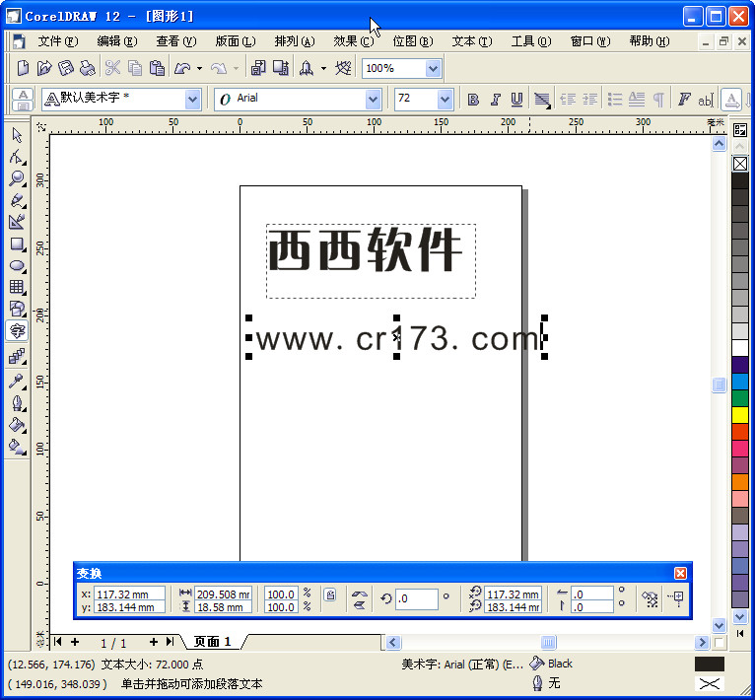Viewport: 755px width, 700px height.
Task: Click the object width field
Action: pyautogui.click(x=223, y=594)
